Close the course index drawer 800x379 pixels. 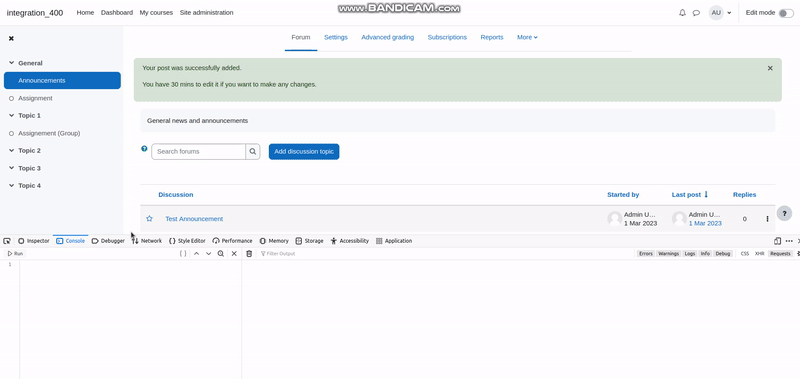point(11,38)
